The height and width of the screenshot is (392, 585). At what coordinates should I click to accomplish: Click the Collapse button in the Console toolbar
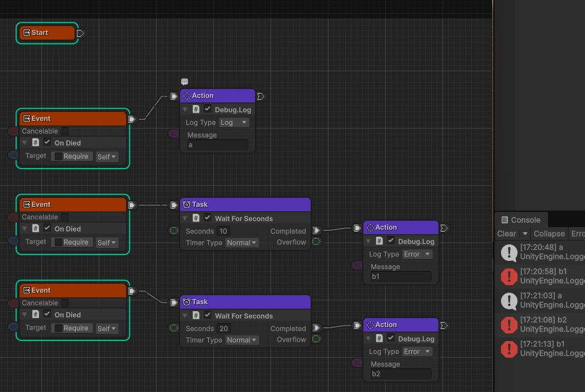coord(549,234)
